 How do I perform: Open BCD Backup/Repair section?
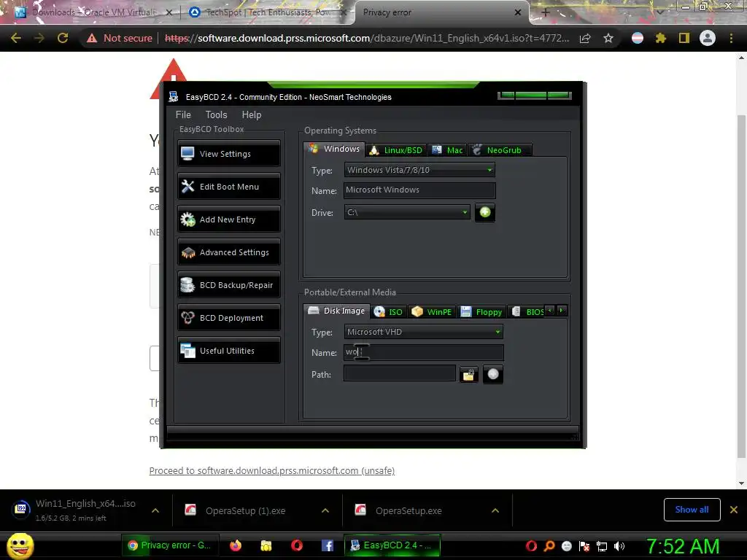coord(228,285)
